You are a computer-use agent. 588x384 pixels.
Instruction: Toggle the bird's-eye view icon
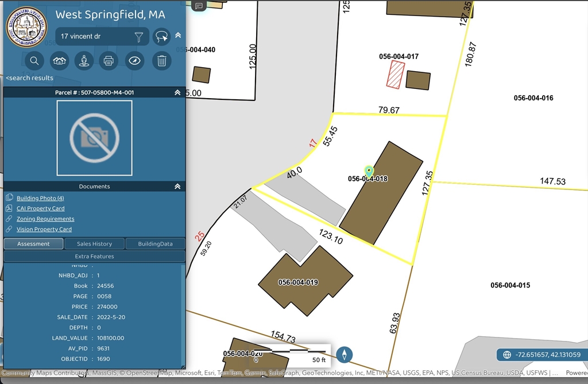pos(134,60)
